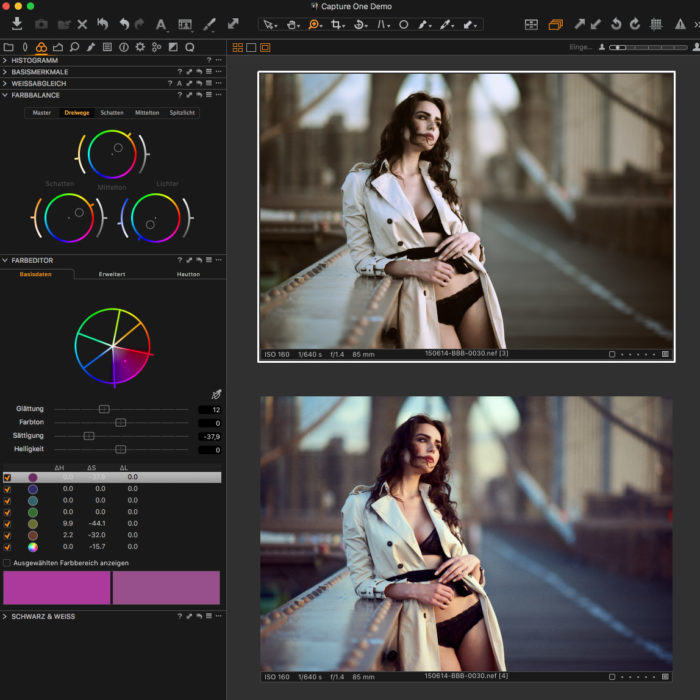Click the delete X icon in toolbar

click(x=82, y=24)
